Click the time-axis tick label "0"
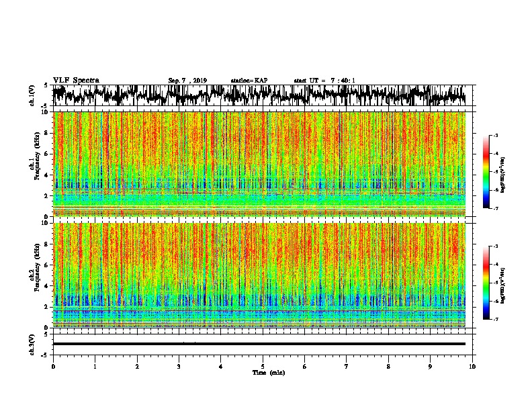 pyautogui.click(x=53, y=367)
